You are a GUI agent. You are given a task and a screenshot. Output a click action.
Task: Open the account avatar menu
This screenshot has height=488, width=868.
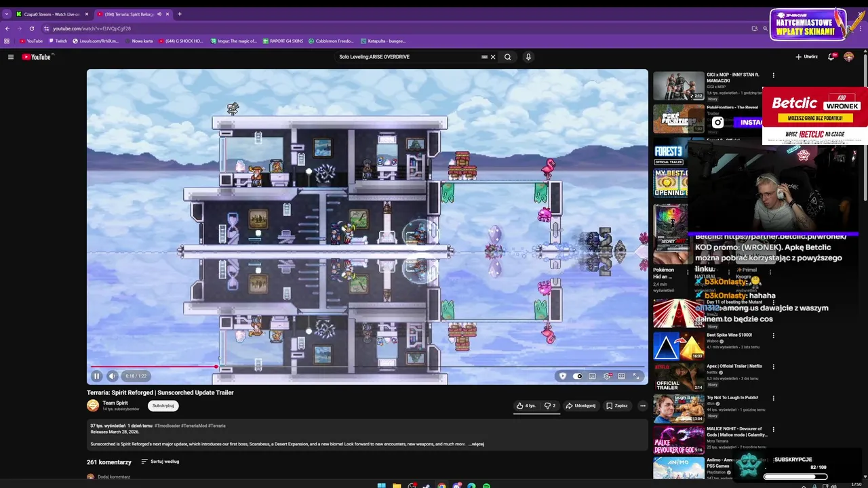coord(849,57)
